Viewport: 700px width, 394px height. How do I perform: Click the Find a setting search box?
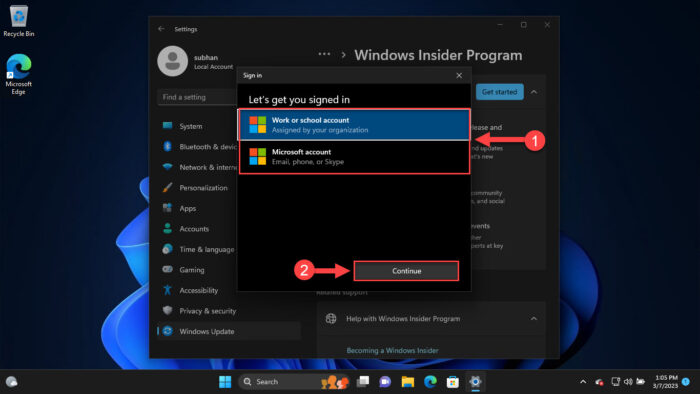[x=197, y=97]
